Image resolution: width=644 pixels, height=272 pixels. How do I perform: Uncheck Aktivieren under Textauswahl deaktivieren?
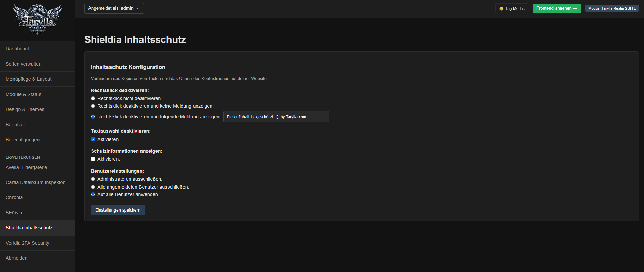coord(93,139)
